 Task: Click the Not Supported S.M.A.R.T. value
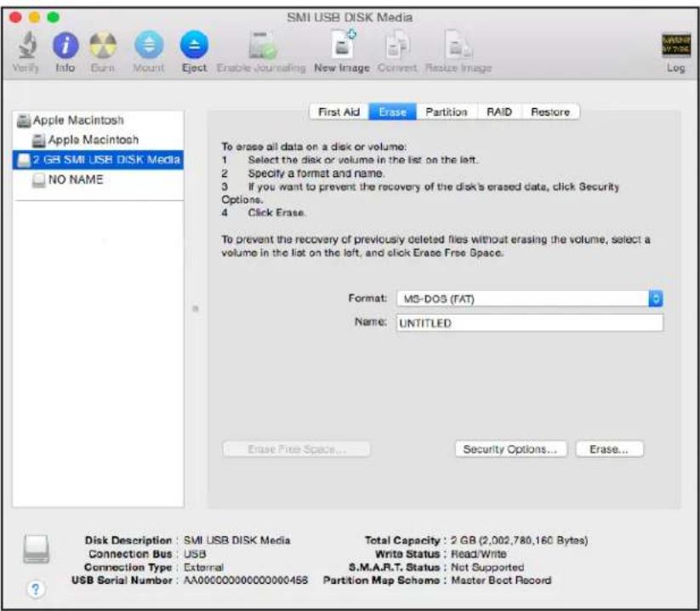[487, 568]
